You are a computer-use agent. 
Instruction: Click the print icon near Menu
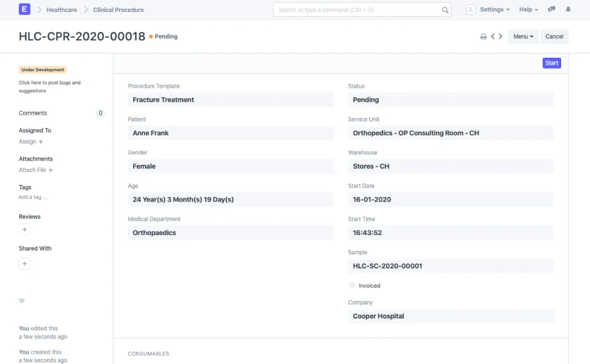pos(484,36)
